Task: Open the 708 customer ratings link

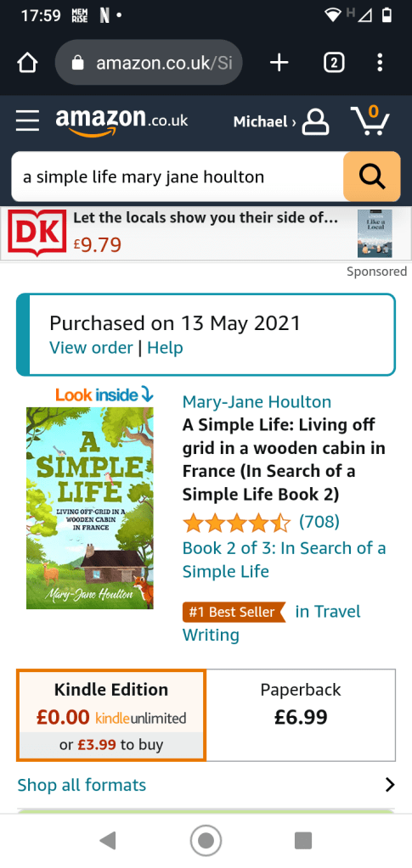Action: coord(319,522)
